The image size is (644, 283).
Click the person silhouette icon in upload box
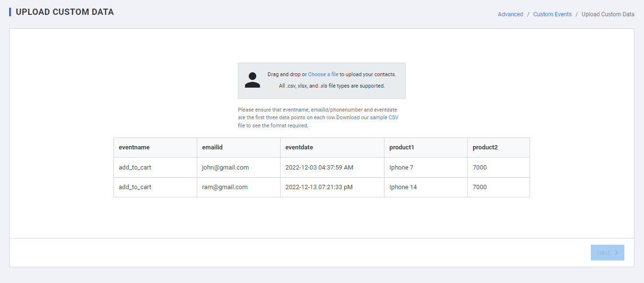[252, 80]
